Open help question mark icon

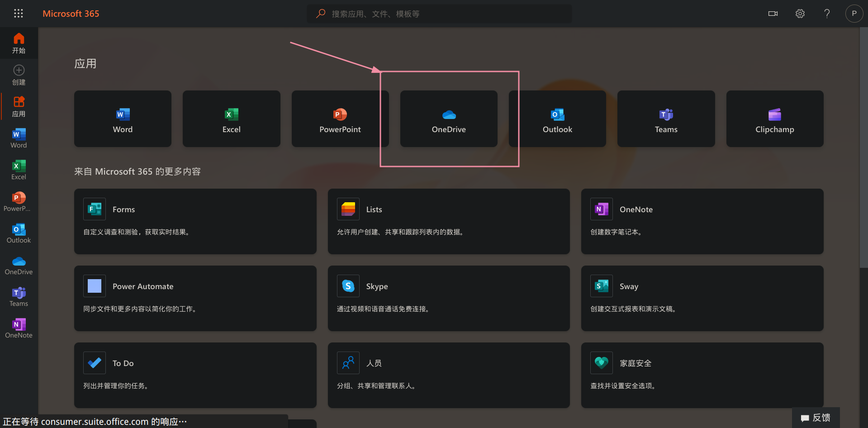[x=827, y=14]
